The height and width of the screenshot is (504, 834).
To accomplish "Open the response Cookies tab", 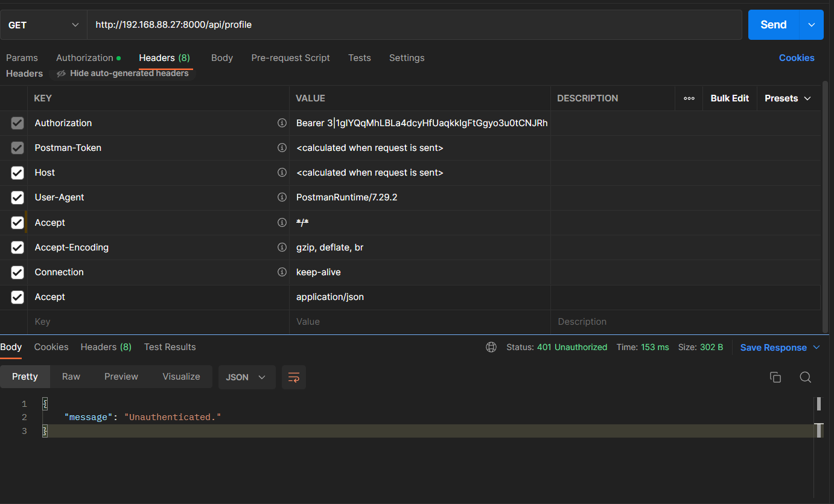I will coord(51,347).
